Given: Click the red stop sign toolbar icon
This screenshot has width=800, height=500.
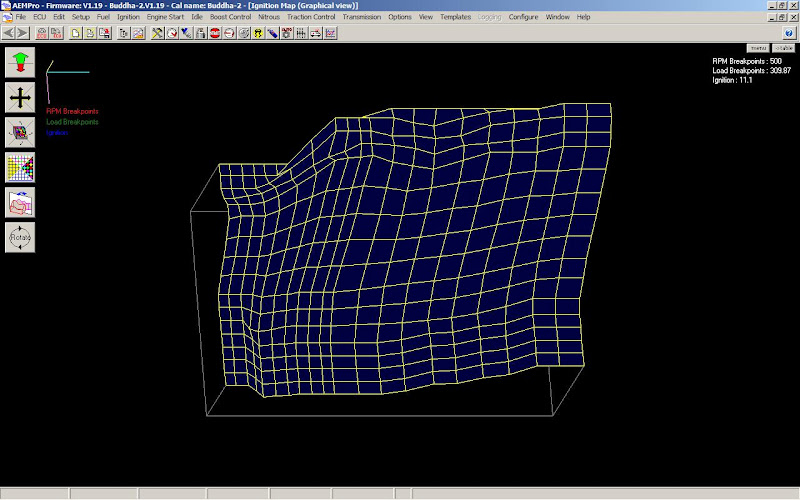Looking at the screenshot, I should point(215,33).
